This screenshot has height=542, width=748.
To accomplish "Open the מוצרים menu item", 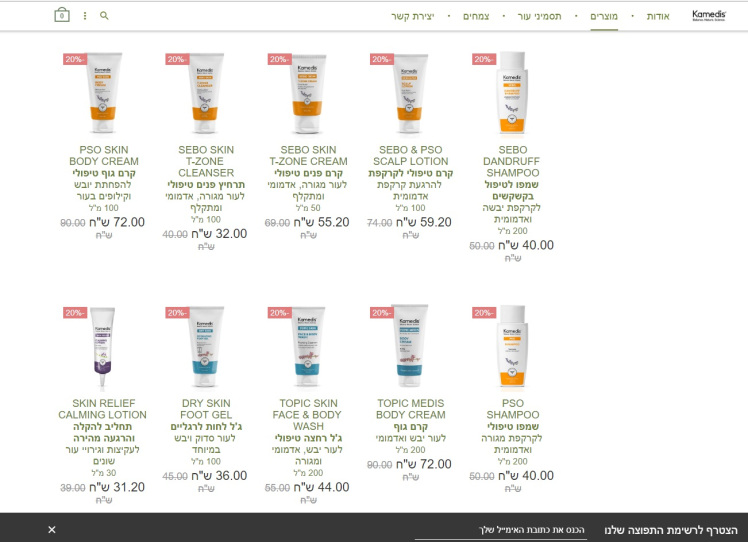I will (604, 16).
